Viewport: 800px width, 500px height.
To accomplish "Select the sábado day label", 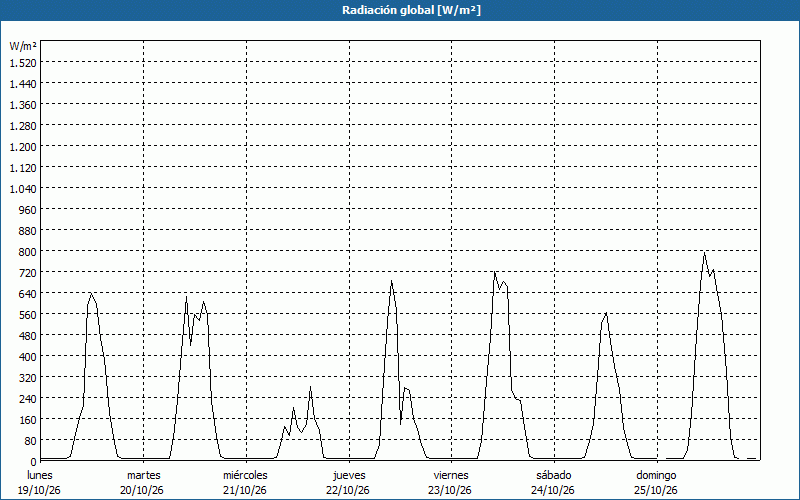I will click(554, 475).
